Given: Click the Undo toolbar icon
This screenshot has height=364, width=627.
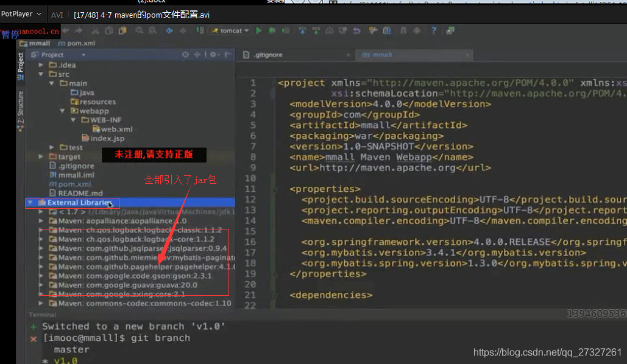Looking at the screenshot, I should (x=66, y=31).
